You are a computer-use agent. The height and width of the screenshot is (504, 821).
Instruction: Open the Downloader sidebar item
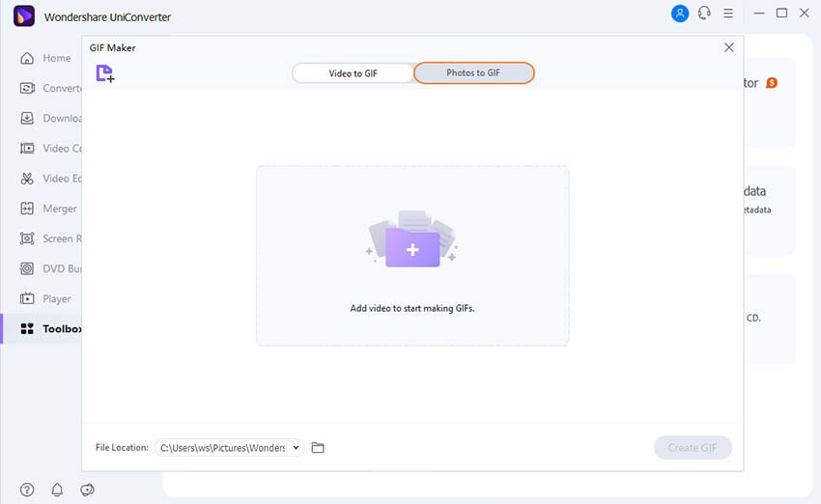coord(49,119)
